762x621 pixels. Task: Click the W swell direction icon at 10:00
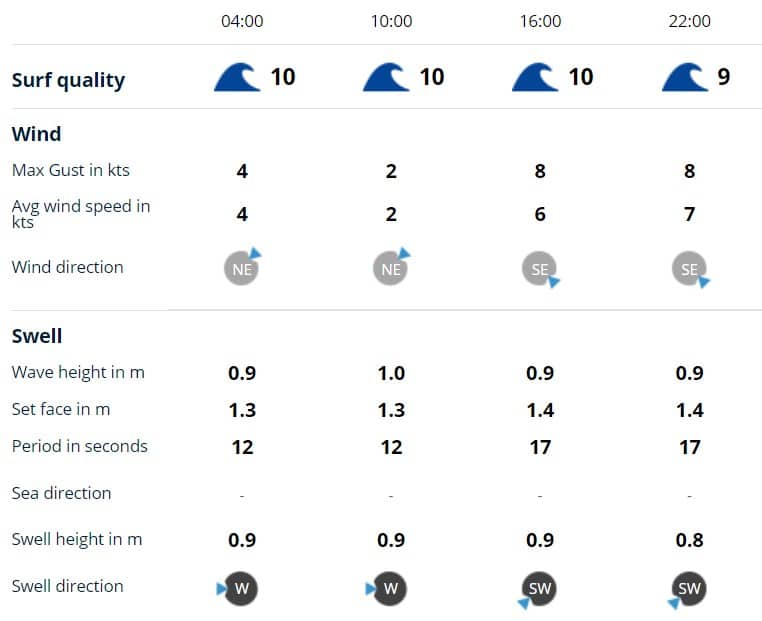[390, 588]
